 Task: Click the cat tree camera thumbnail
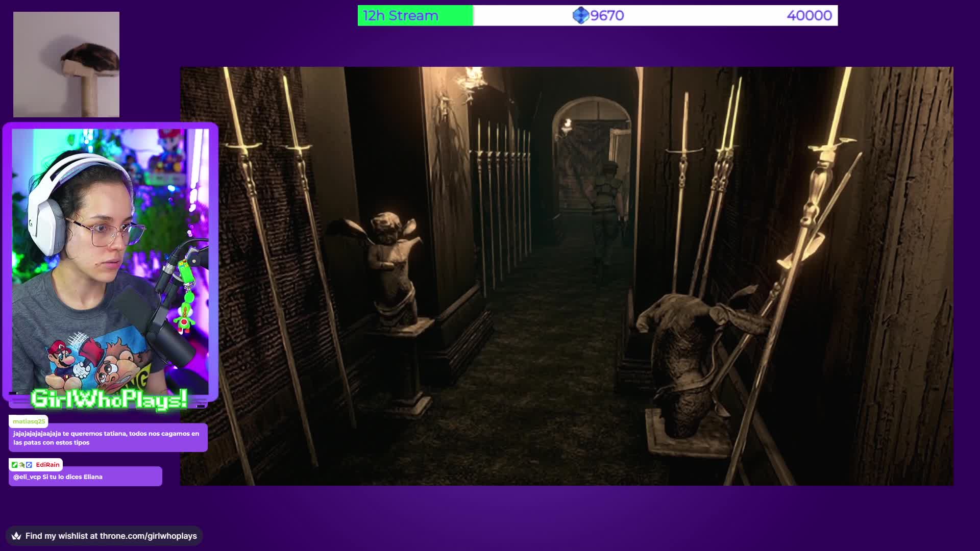(x=66, y=65)
